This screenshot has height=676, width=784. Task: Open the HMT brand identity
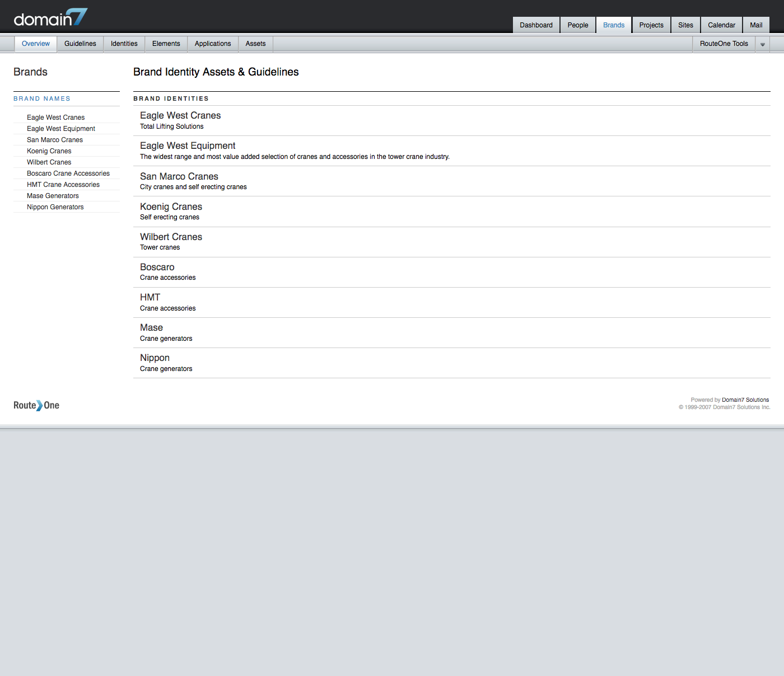[x=150, y=297]
